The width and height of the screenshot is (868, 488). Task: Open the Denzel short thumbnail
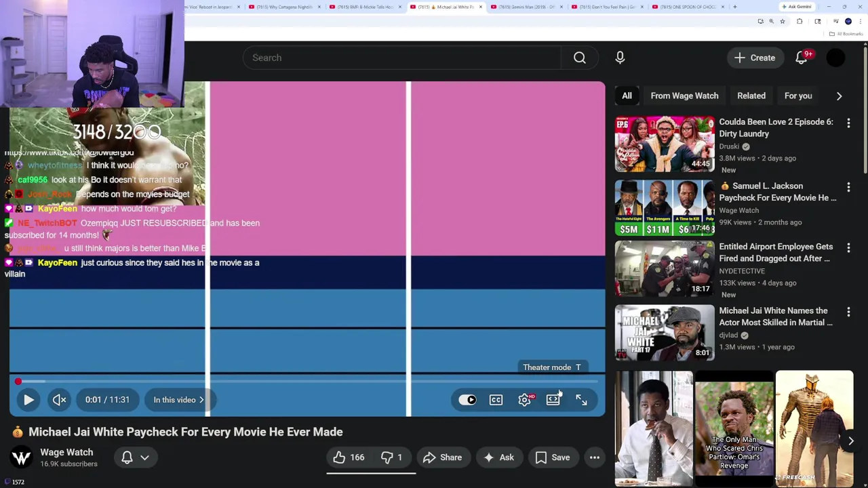(x=654, y=428)
